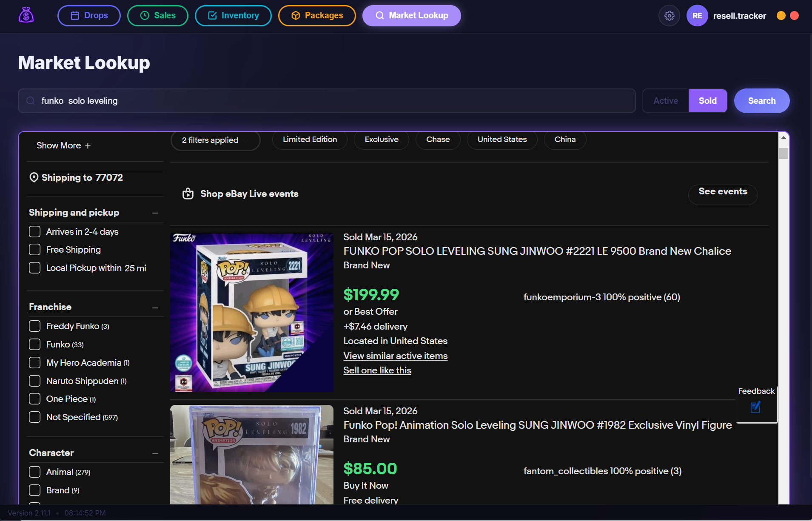Open the Inventory tab

coord(233,16)
